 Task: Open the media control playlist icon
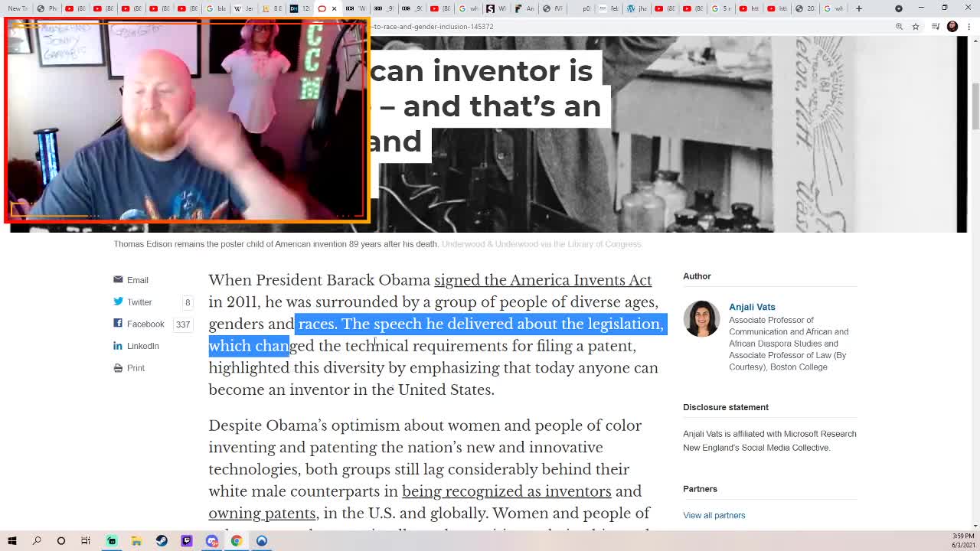pyautogui.click(x=936, y=27)
